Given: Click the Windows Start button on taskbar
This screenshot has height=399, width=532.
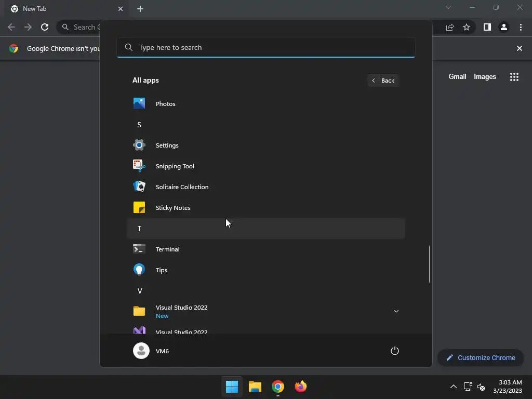Looking at the screenshot, I should pyautogui.click(x=232, y=387).
